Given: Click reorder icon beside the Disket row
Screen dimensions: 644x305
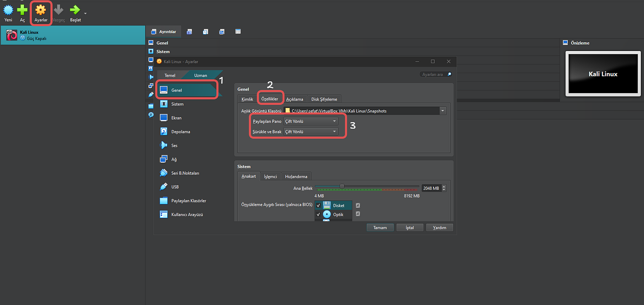Looking at the screenshot, I should [x=358, y=205].
